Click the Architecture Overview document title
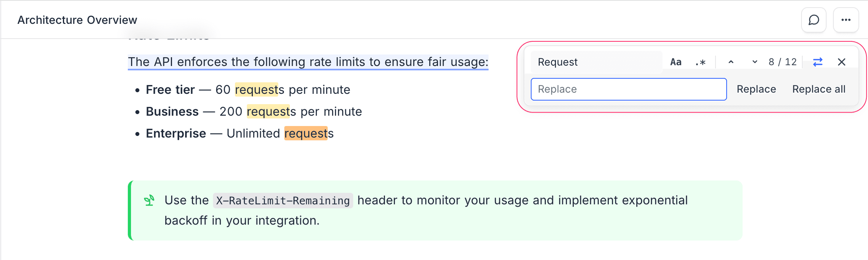 coord(77,20)
